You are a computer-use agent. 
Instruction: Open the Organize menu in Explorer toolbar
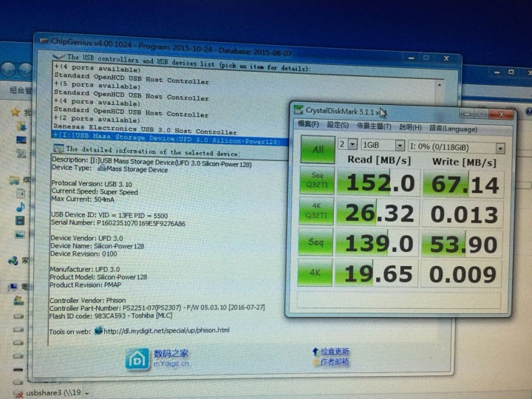[21, 90]
